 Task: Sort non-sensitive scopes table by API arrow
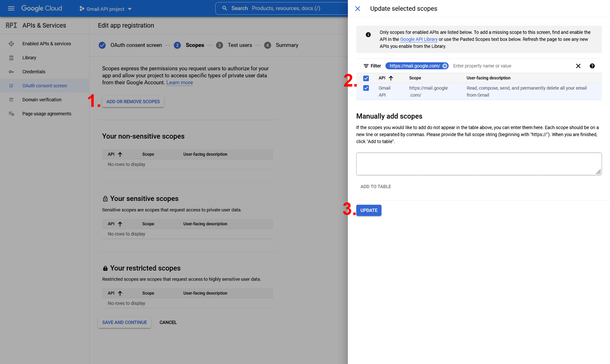coord(120,154)
